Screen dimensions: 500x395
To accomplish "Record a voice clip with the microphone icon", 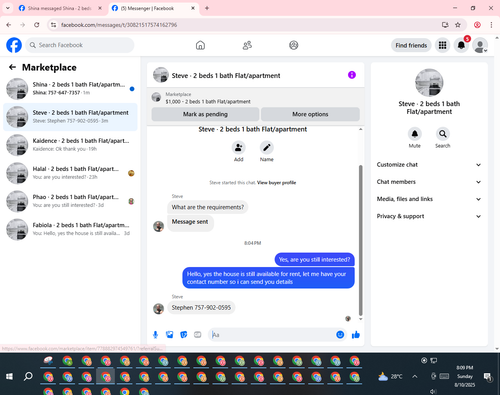I will point(155,335).
